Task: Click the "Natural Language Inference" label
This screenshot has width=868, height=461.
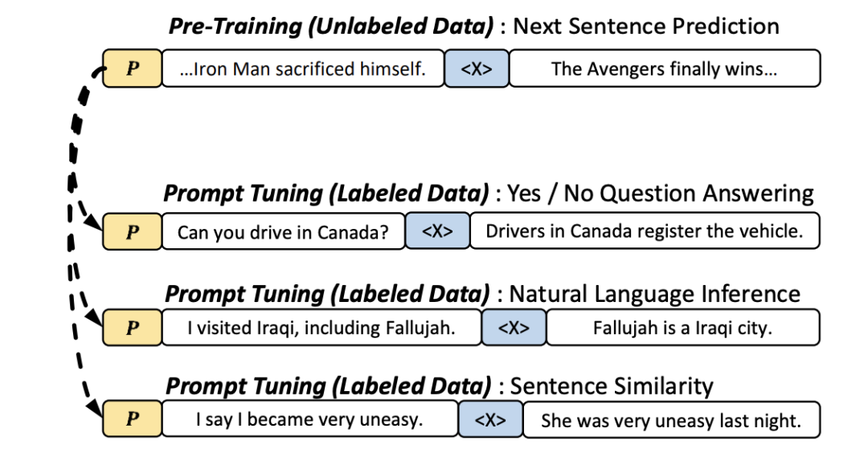Action: (655, 293)
